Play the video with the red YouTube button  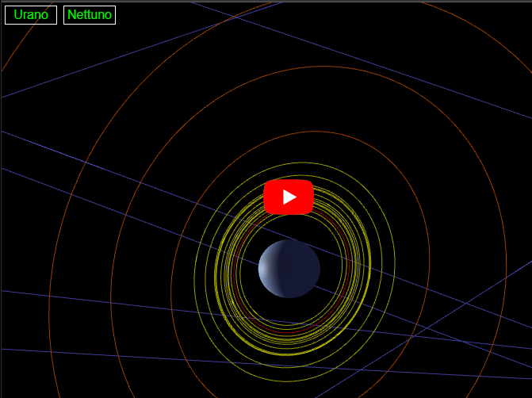289,197
